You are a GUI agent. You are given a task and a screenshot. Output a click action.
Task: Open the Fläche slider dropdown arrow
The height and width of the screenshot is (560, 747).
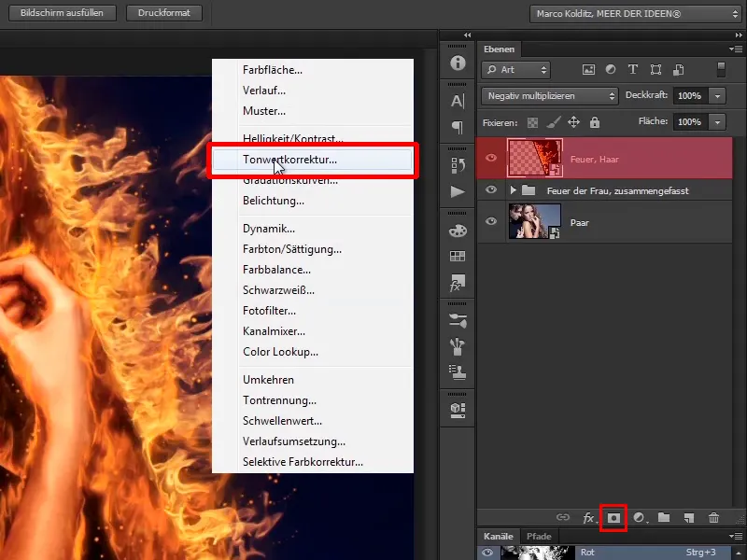click(717, 122)
